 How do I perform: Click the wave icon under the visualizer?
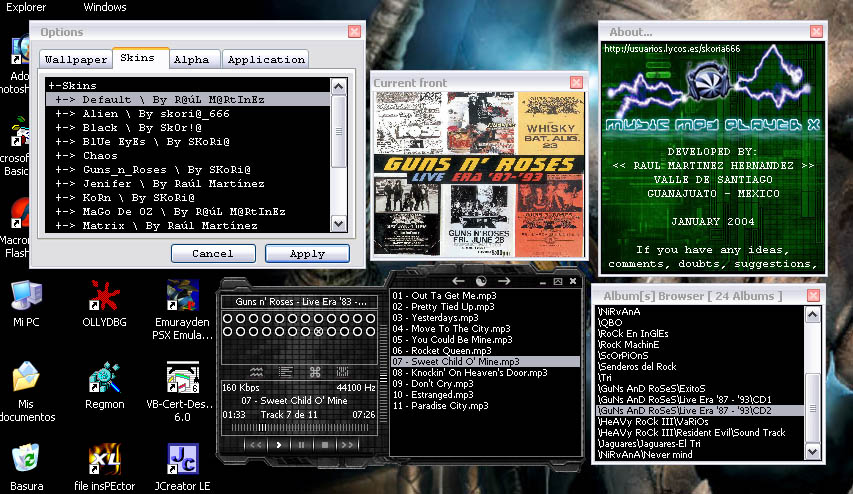click(256, 372)
